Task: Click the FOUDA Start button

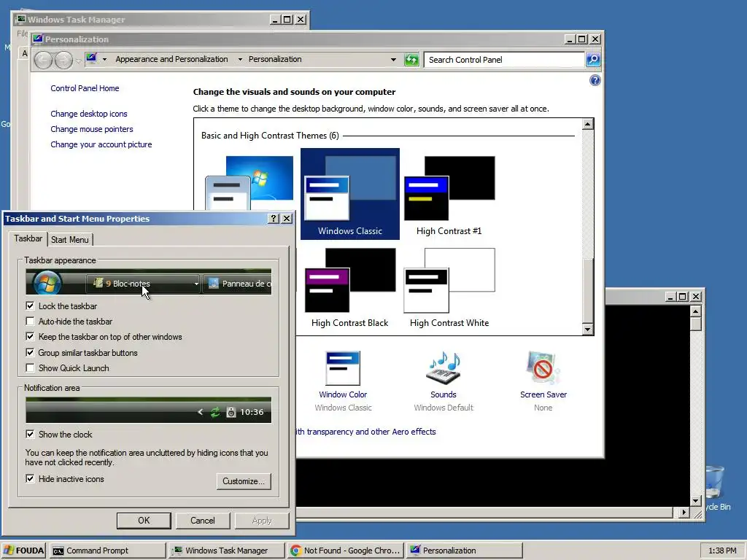Action: point(23,551)
